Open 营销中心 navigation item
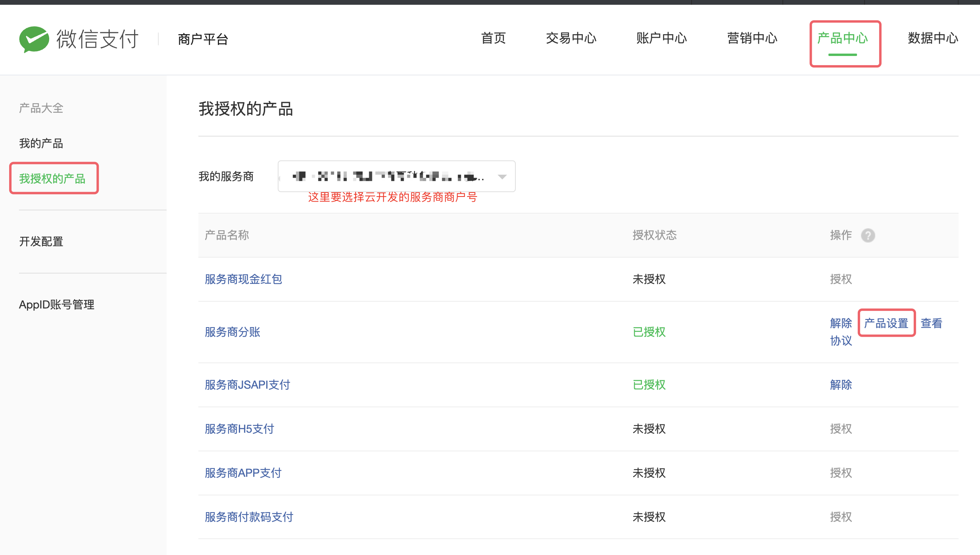980x555 pixels. coord(752,39)
